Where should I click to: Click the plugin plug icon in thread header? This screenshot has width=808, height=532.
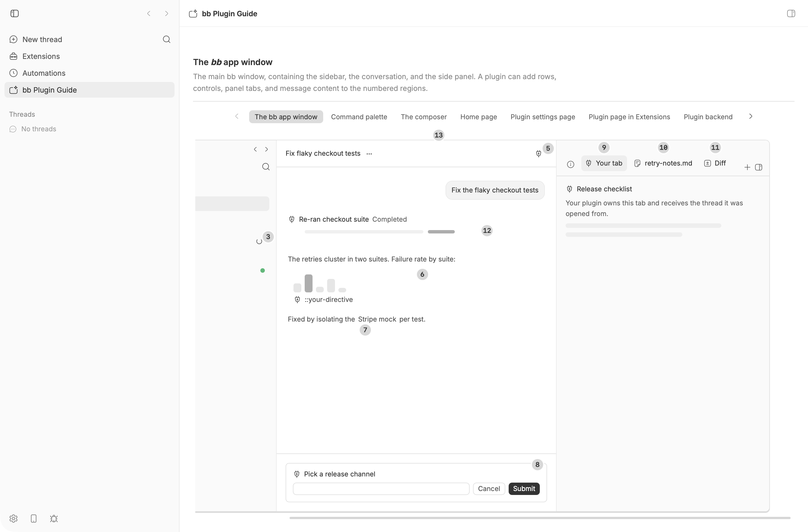[x=538, y=154]
